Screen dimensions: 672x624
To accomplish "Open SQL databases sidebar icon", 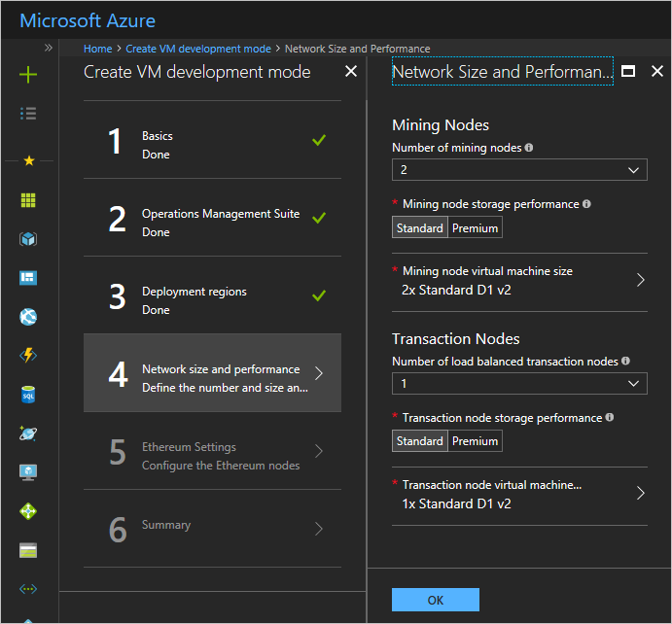I will pyautogui.click(x=28, y=395).
